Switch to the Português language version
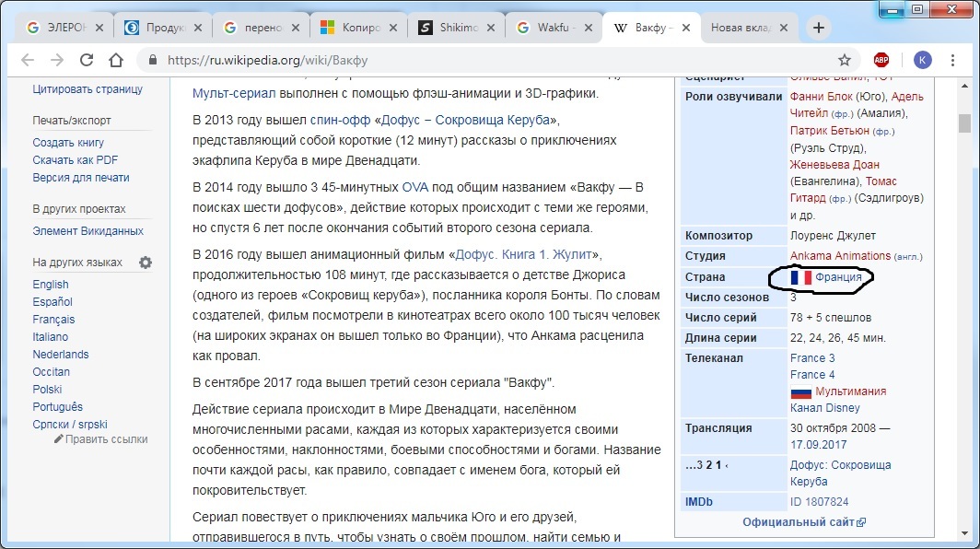The height and width of the screenshot is (549, 980). (57, 407)
